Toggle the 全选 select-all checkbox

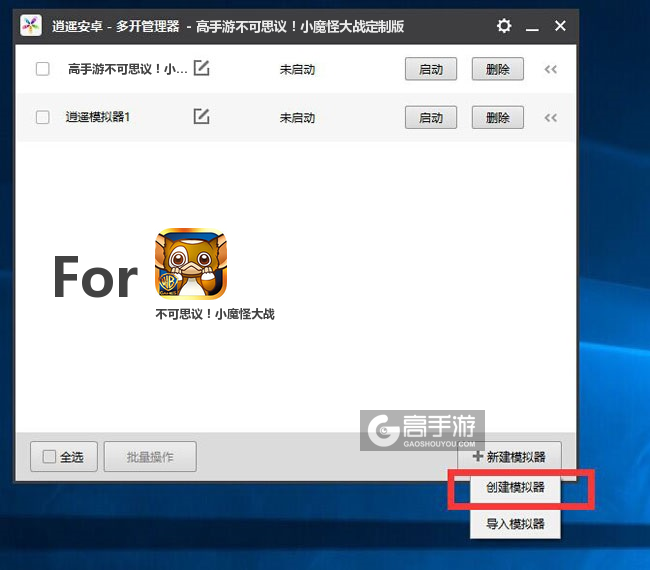(x=49, y=457)
